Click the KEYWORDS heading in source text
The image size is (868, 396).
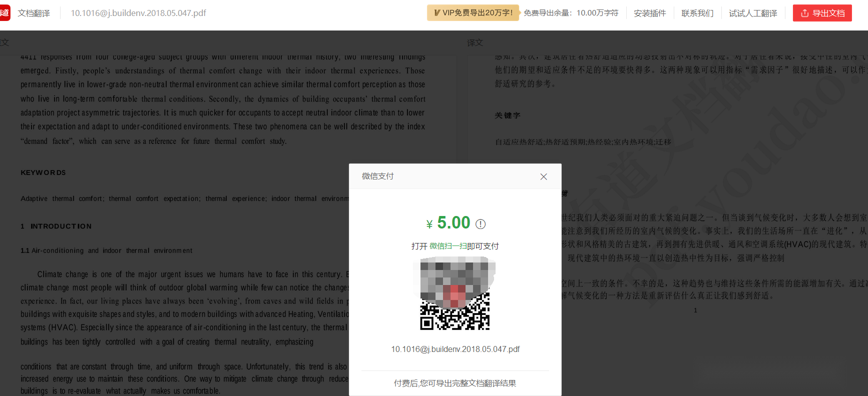[x=43, y=172]
